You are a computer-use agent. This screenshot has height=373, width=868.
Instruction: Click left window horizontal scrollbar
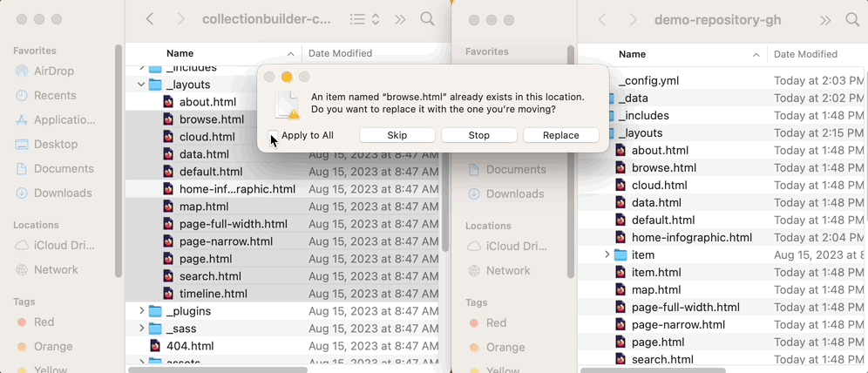pos(217,370)
